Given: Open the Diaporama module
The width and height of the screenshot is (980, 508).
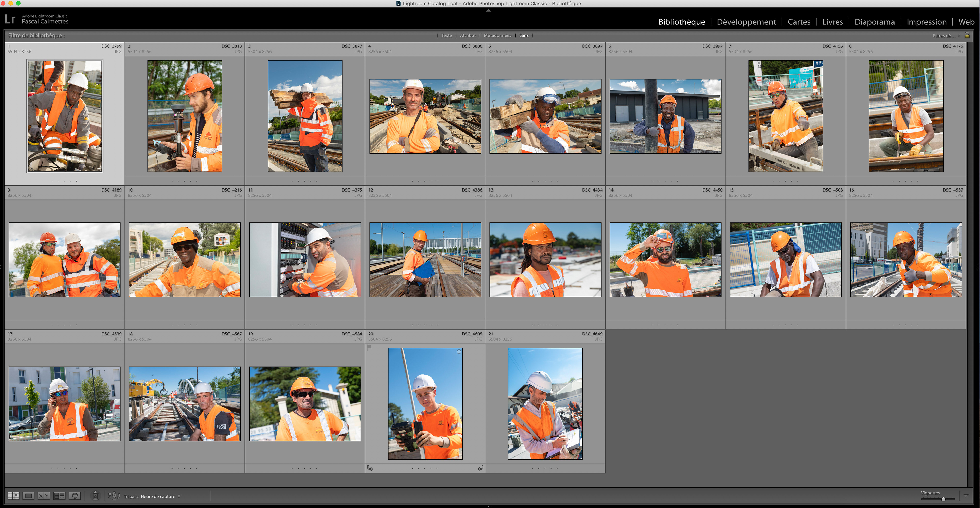Looking at the screenshot, I should click(x=874, y=22).
